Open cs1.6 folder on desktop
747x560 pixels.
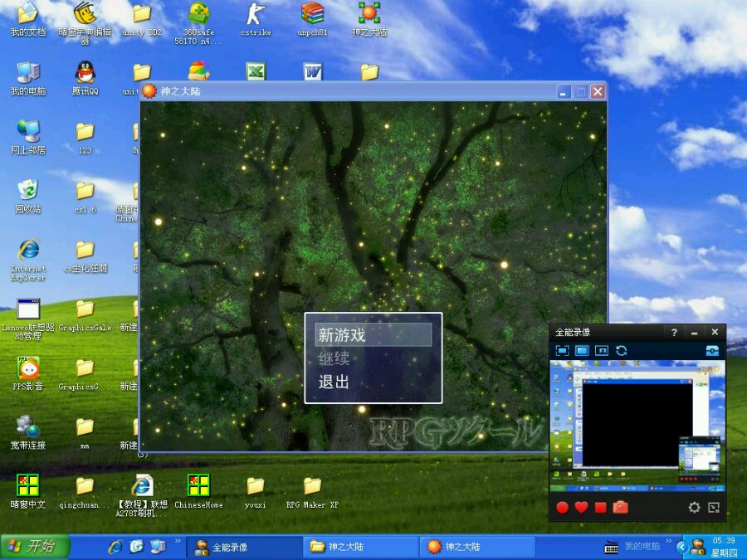click(x=85, y=197)
